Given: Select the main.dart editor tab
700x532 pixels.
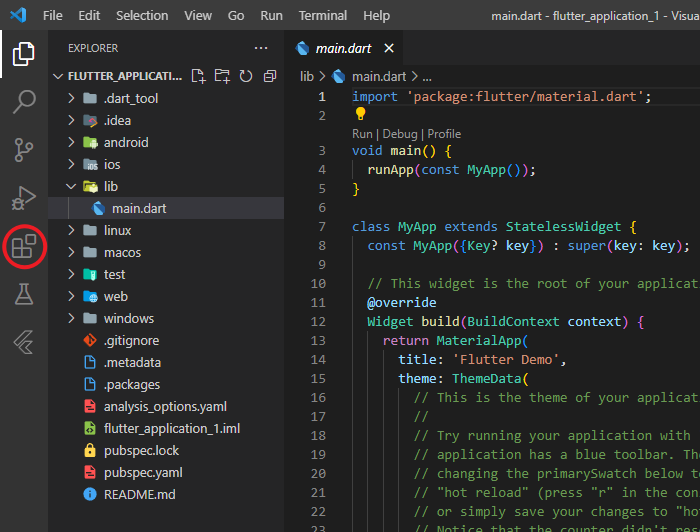Looking at the screenshot, I should coord(343,48).
